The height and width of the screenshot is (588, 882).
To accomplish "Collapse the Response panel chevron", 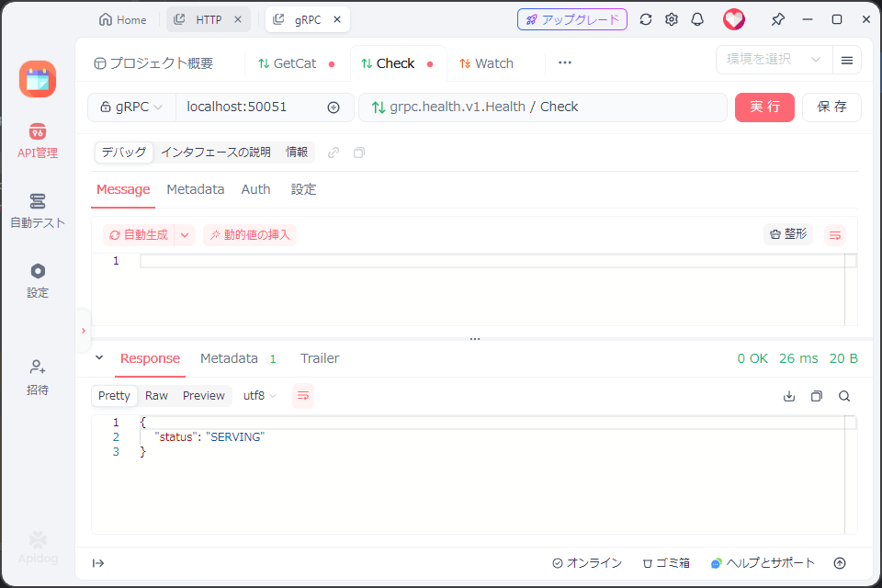I will tap(99, 358).
